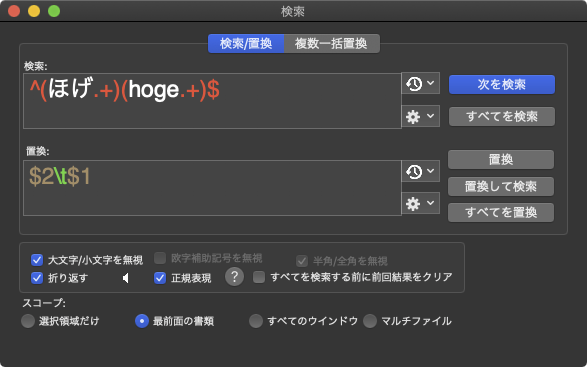
Task: Open search history clock icon beside 検索 field
Action: [420, 83]
